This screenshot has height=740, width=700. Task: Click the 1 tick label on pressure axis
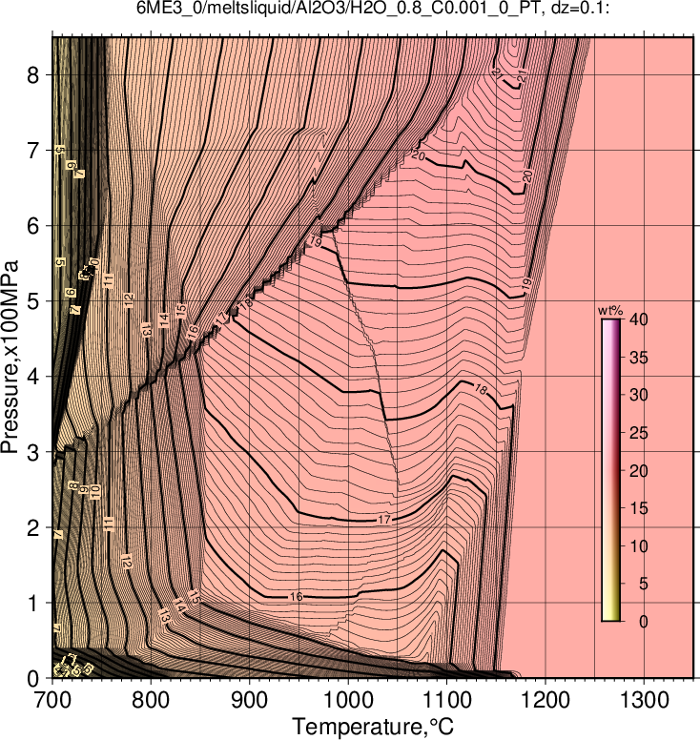33,603
